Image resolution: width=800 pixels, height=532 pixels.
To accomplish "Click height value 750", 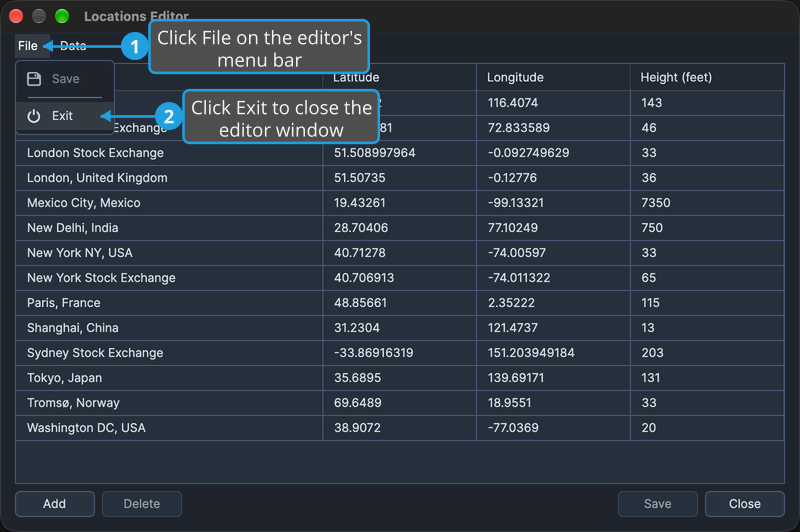I will (x=652, y=228).
